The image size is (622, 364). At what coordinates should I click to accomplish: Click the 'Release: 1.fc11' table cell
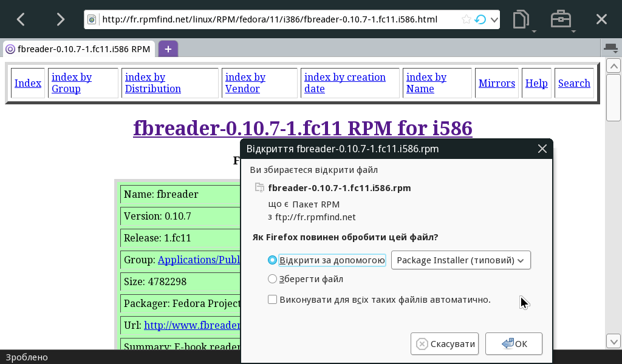[180, 238]
